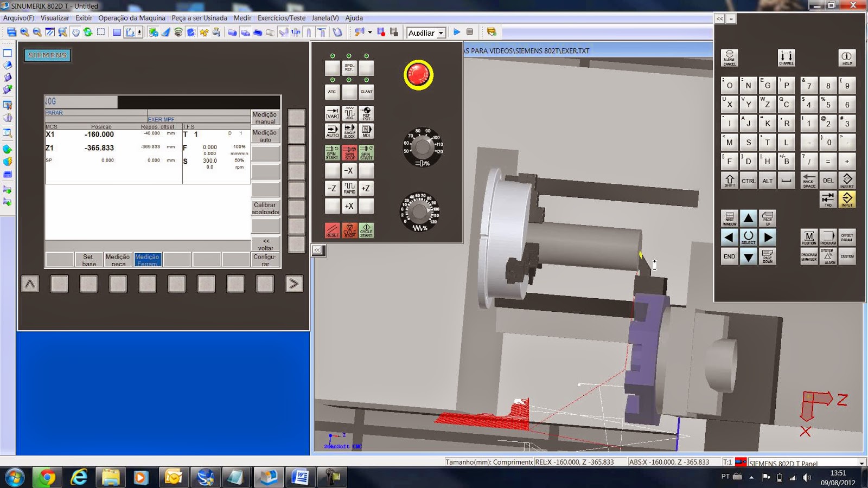Open the Arquivo(F) menu
The width and height of the screenshot is (868, 488).
(x=18, y=18)
